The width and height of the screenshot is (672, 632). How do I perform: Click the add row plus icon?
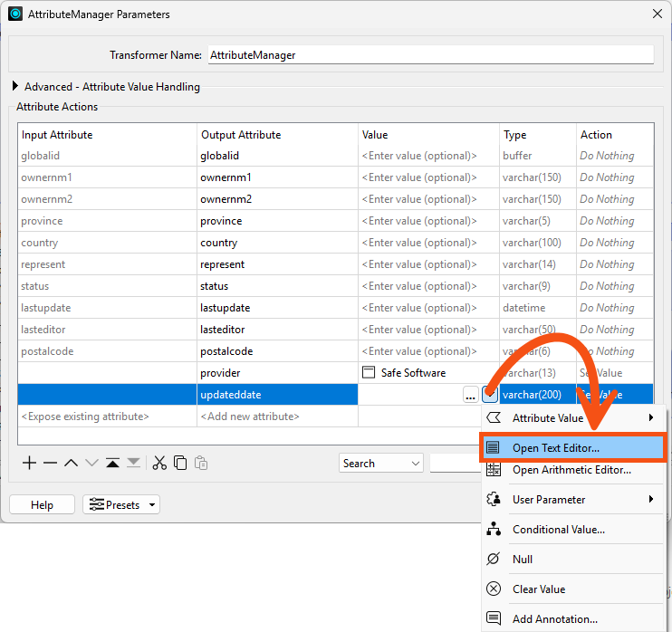pyautogui.click(x=29, y=463)
